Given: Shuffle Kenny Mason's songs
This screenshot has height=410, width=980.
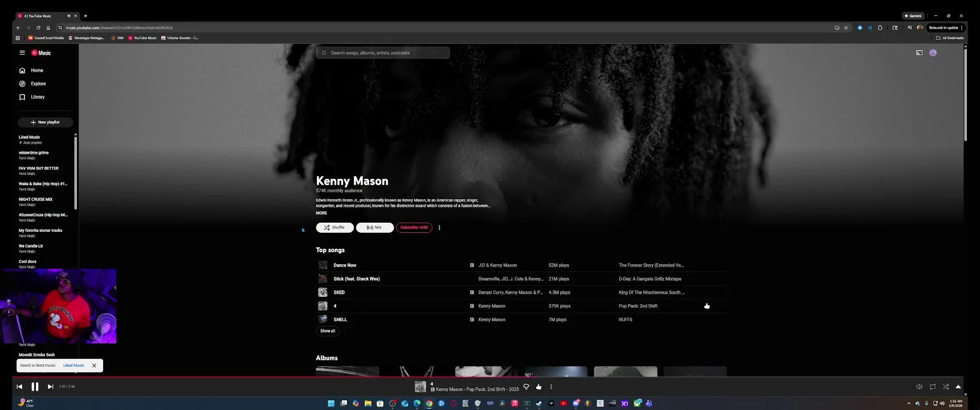Looking at the screenshot, I should tap(334, 228).
